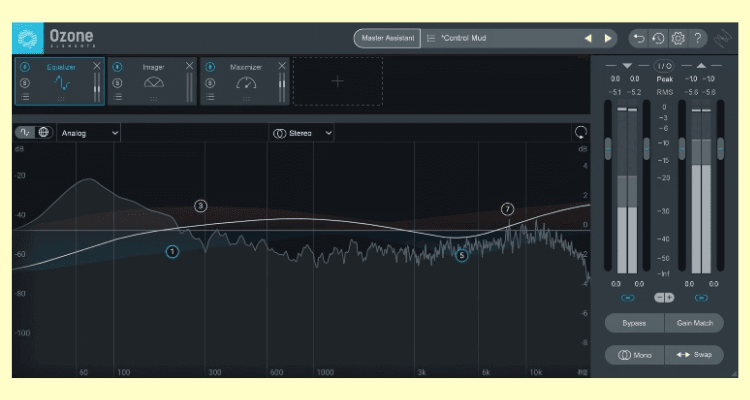Screen dimensions: 750x400
Task: Open settings gear icon
Action: point(678,38)
